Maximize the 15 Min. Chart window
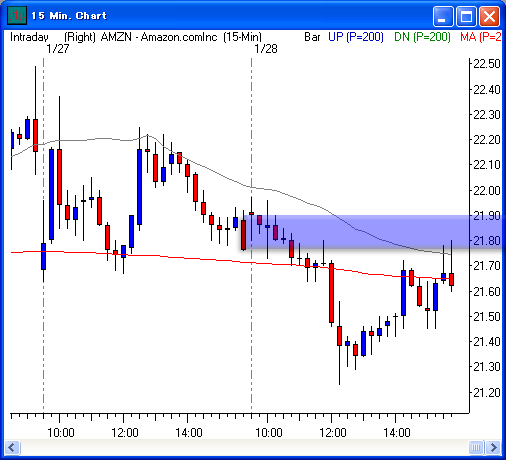Viewport: 506px width, 460px height. pyautogui.click(x=466, y=16)
